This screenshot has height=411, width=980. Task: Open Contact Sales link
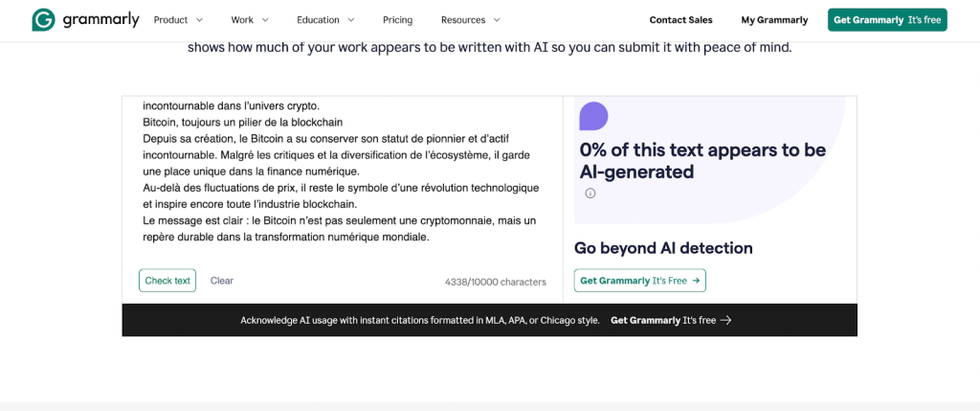(680, 20)
